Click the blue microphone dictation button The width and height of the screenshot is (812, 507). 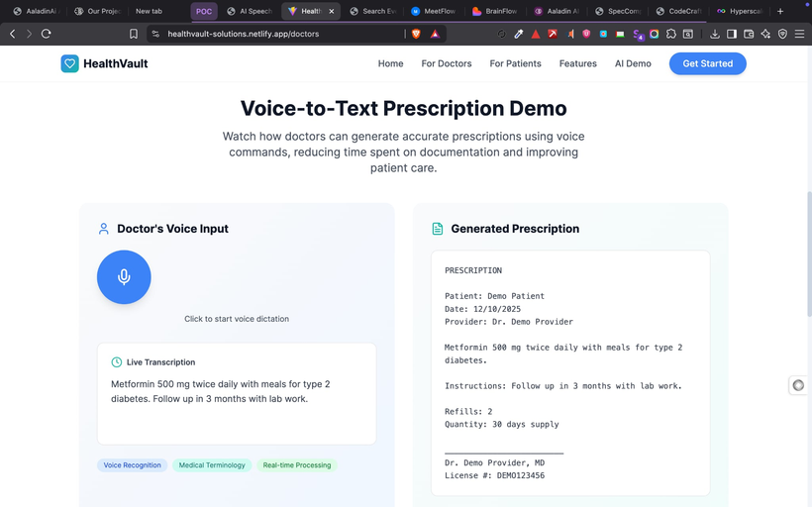pos(124,276)
